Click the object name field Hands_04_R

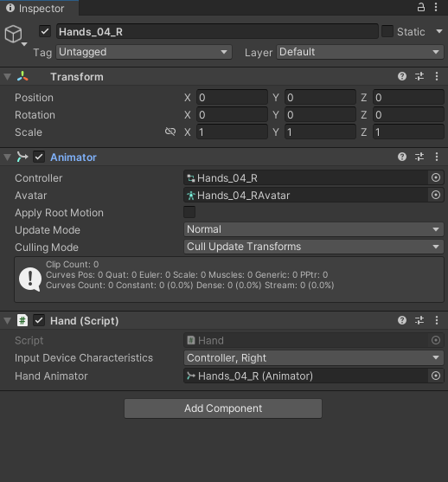pos(217,32)
